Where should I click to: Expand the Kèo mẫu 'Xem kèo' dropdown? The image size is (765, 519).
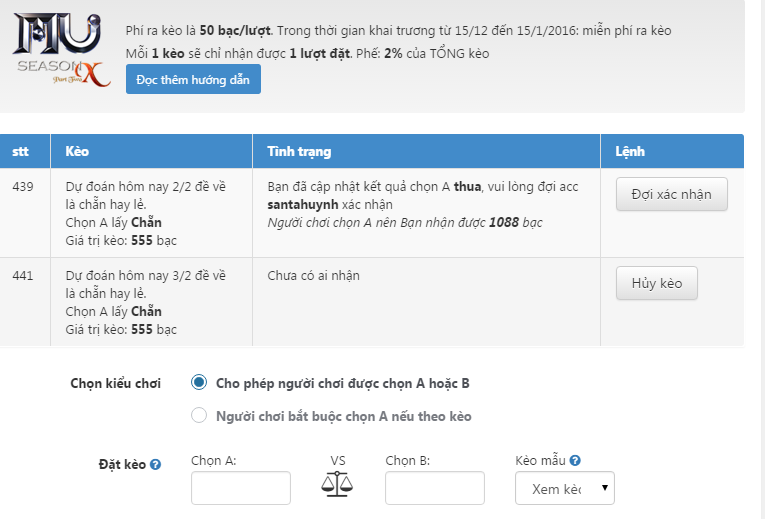coord(565,489)
